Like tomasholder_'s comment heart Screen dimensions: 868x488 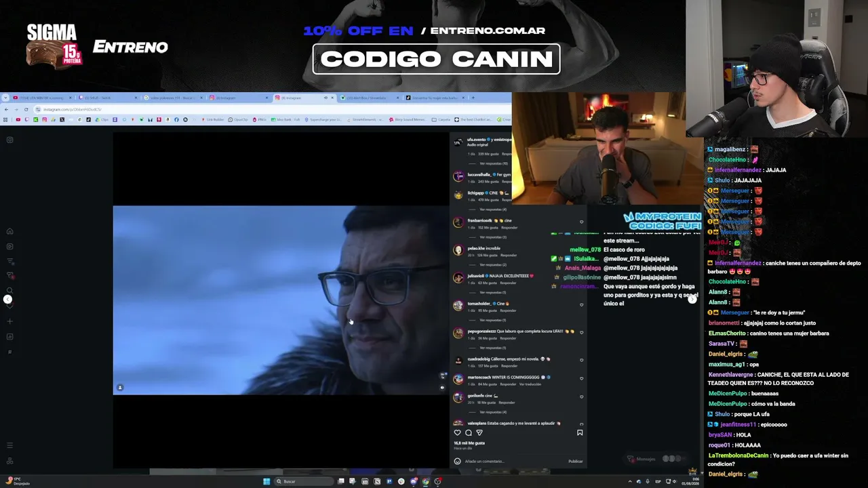(581, 304)
